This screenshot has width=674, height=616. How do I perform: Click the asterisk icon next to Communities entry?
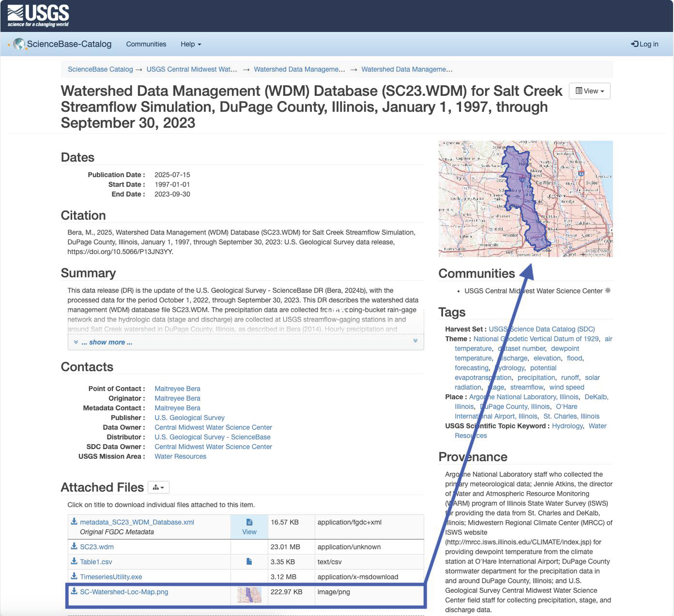(x=608, y=291)
